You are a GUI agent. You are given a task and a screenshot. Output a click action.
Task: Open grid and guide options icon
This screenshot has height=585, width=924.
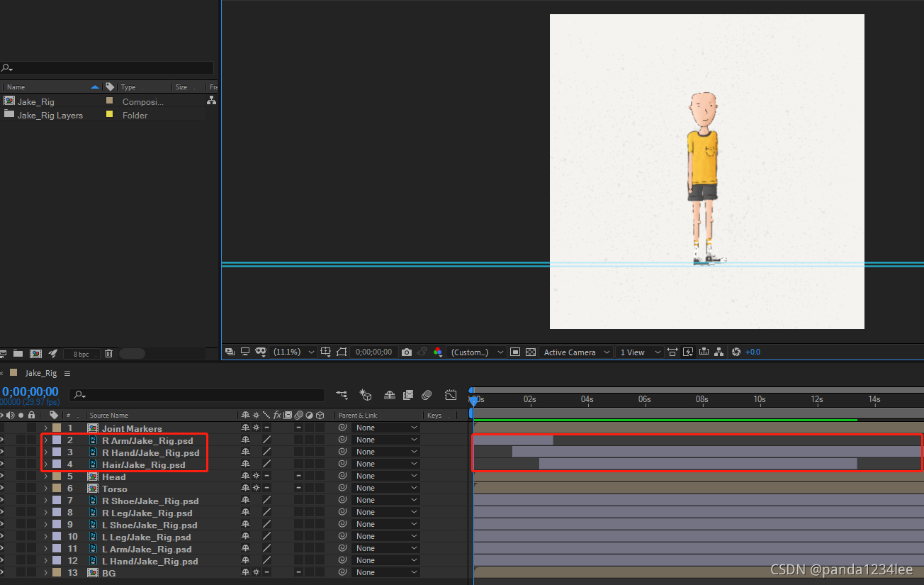[325, 352]
